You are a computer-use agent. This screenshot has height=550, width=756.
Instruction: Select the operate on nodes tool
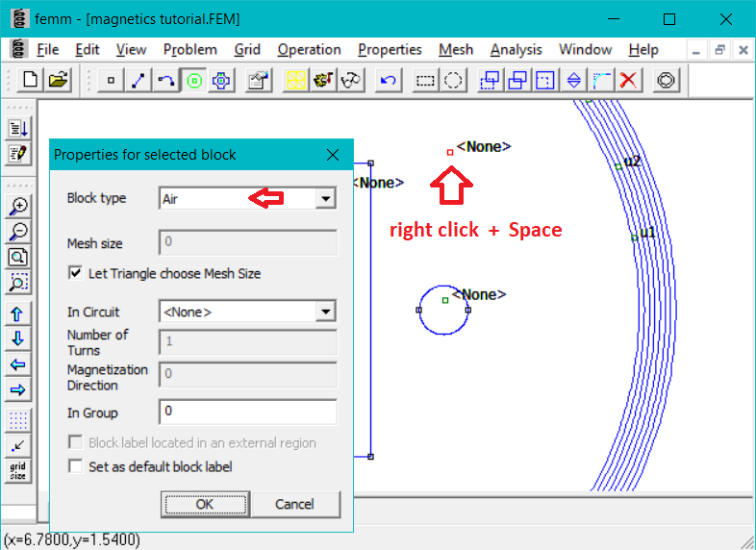112,81
